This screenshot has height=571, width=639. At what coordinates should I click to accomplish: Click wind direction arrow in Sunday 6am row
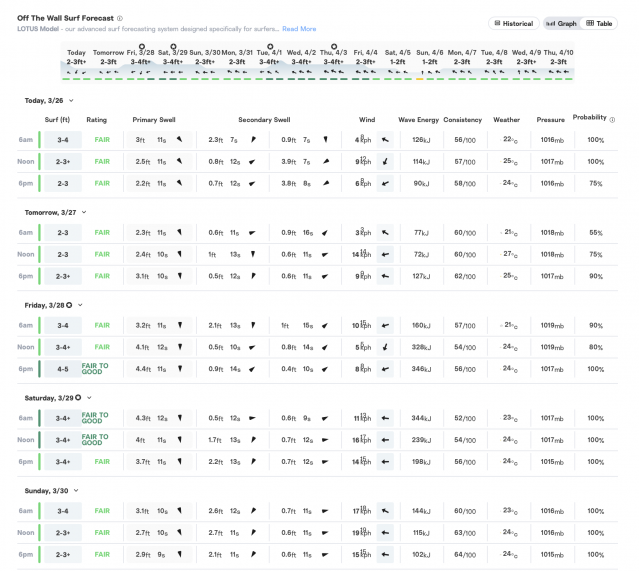click(x=385, y=511)
